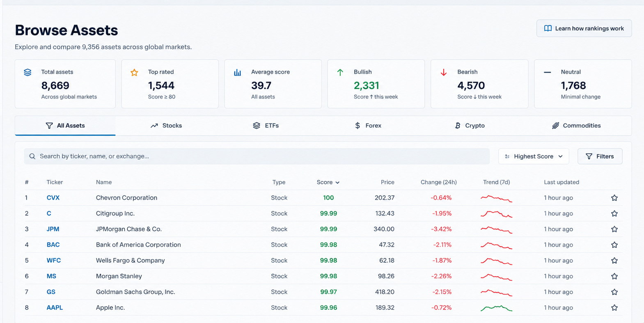The height and width of the screenshot is (323, 644).
Task: Sort by the Score column header
Action: pyautogui.click(x=328, y=182)
